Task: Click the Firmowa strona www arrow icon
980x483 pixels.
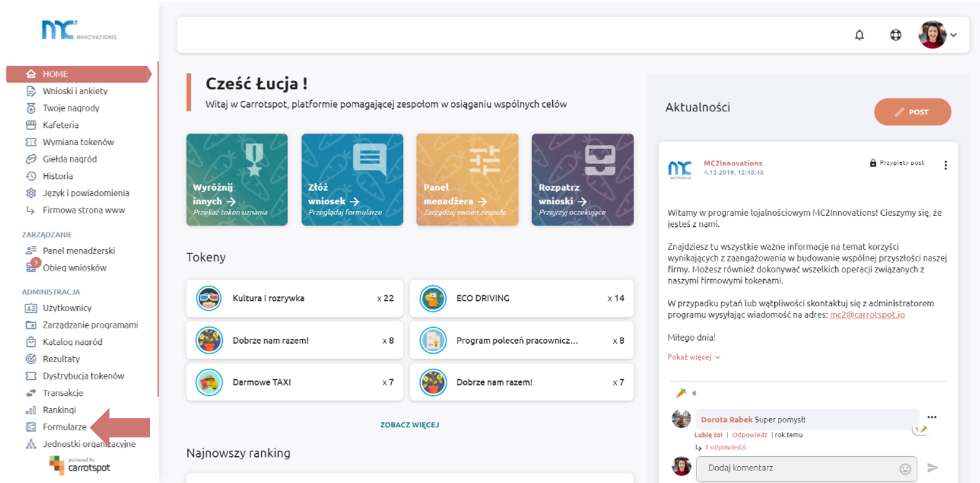Action: [x=31, y=210]
